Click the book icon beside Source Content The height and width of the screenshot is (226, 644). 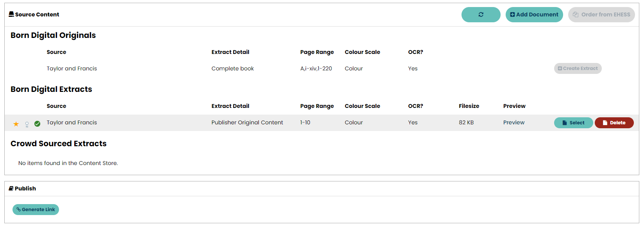tap(11, 14)
